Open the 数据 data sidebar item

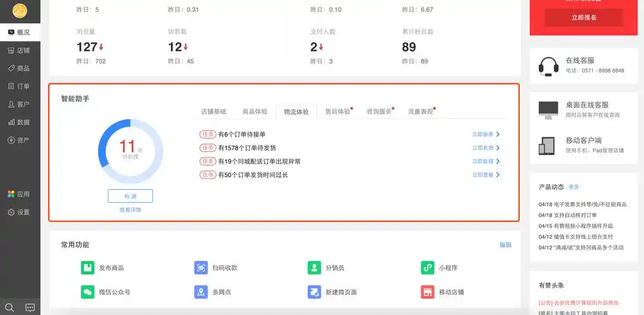pyautogui.click(x=20, y=122)
